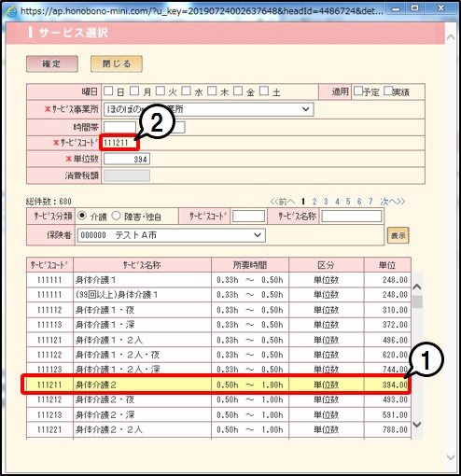Screen dimensions: 461x476
Task: Click the 次へ>> next page link
Action: pyautogui.click(x=392, y=202)
